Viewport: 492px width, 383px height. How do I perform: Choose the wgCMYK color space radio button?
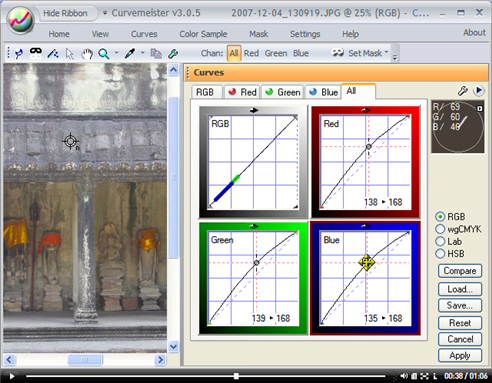[440, 229]
